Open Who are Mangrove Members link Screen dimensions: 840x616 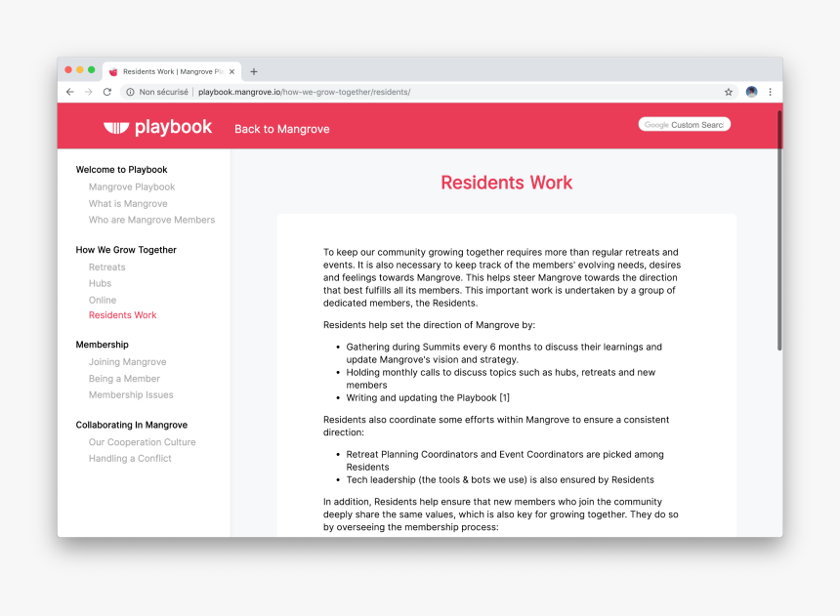point(151,220)
